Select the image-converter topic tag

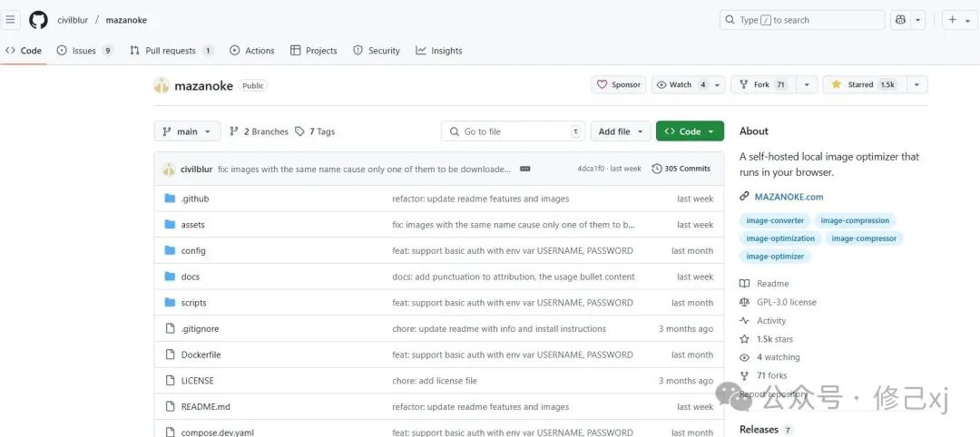775,220
